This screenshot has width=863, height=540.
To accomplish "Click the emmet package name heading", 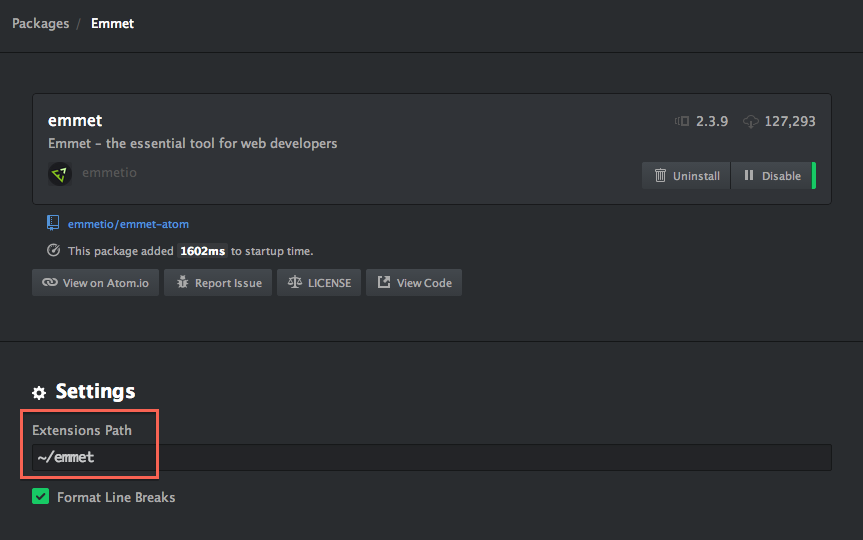I will 75,121.
